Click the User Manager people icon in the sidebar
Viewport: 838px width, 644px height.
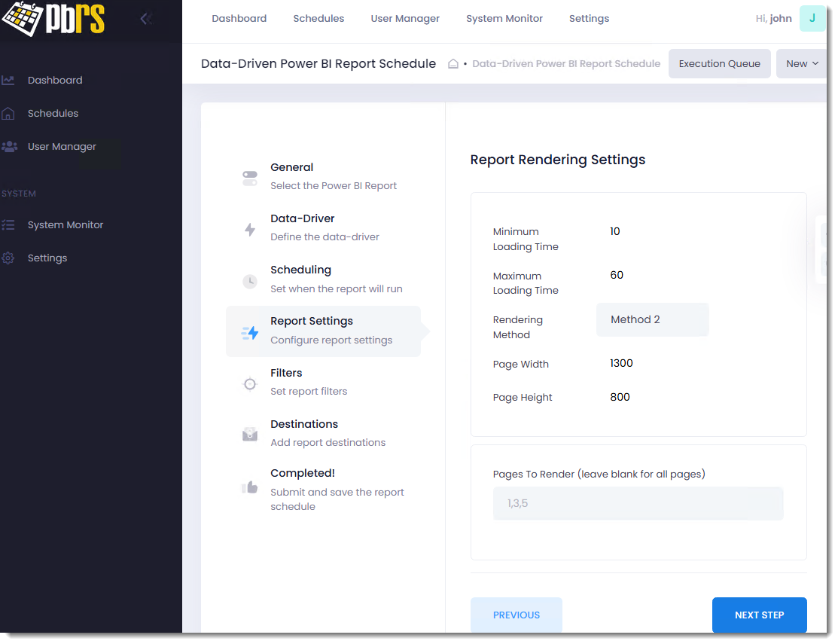pyautogui.click(x=9, y=146)
